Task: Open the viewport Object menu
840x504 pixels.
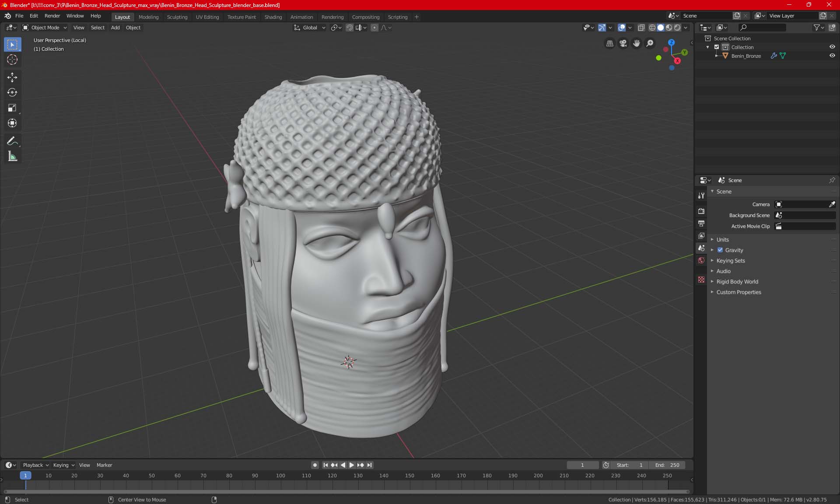Action: [133, 28]
